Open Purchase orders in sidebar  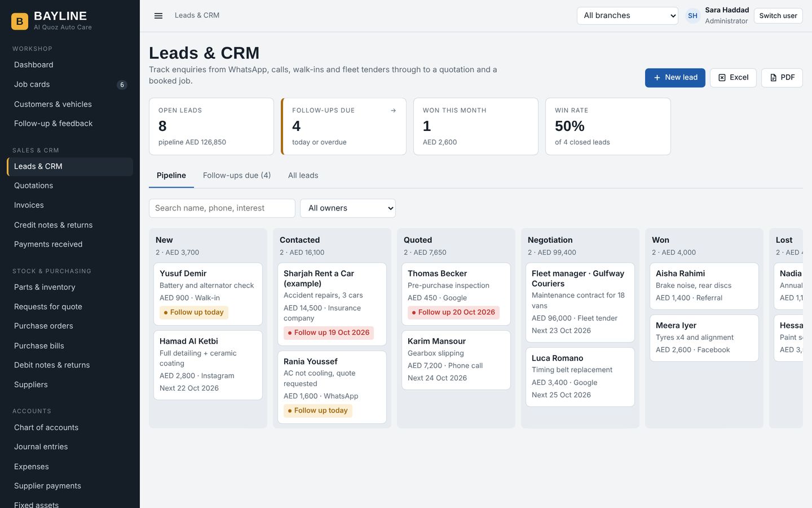[70, 326]
